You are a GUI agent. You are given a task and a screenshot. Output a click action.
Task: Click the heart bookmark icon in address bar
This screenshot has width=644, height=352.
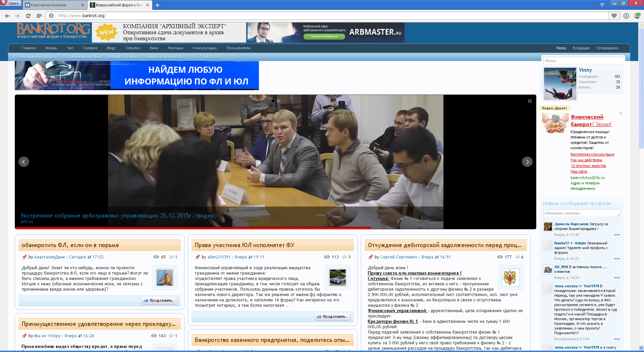click(x=614, y=16)
